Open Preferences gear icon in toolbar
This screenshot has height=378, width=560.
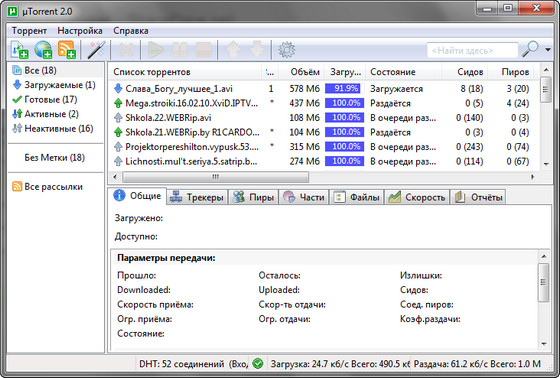click(x=286, y=50)
